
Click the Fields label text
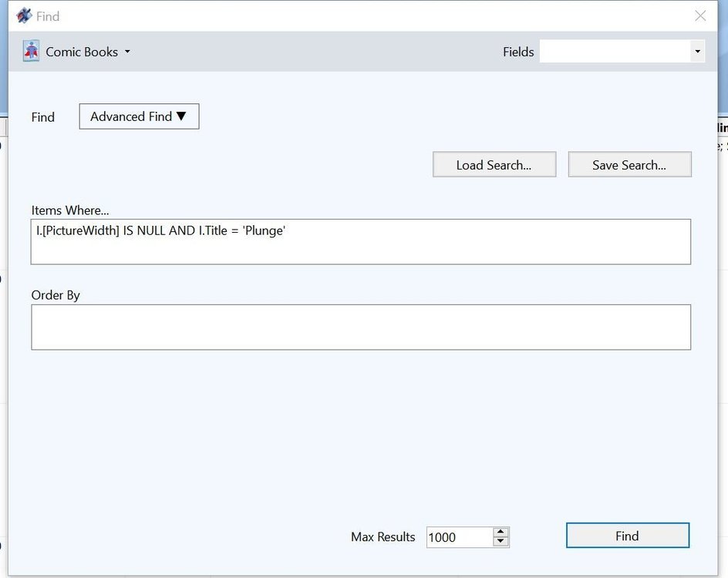pos(518,52)
